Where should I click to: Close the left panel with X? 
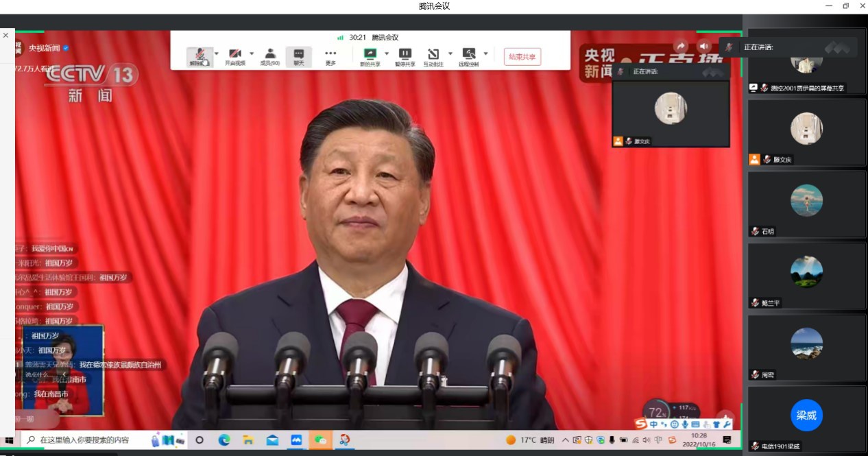click(5, 35)
